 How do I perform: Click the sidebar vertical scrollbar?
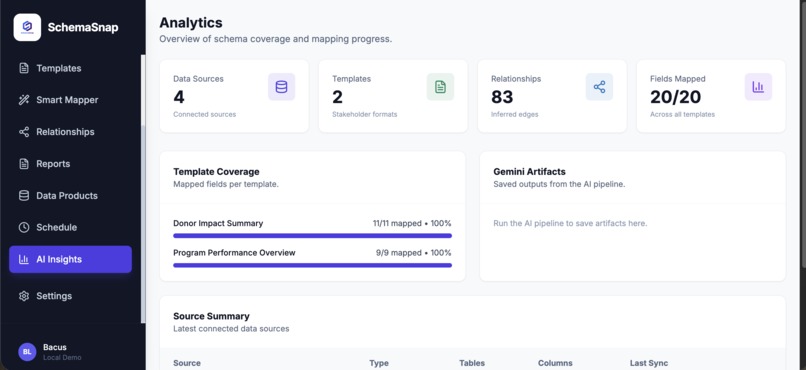tap(143, 189)
